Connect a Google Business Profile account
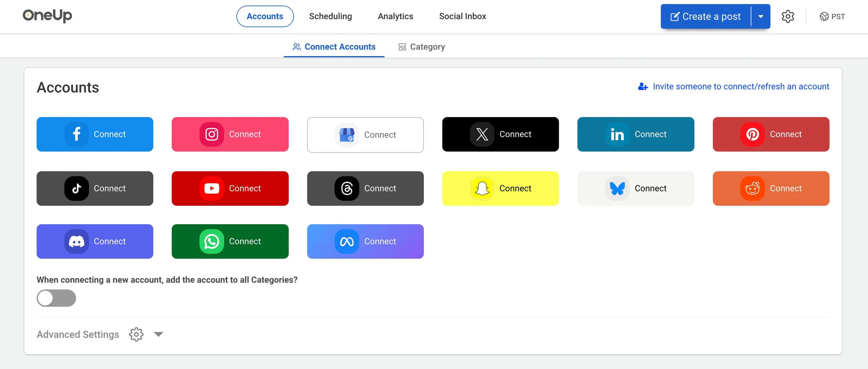 pyautogui.click(x=365, y=135)
